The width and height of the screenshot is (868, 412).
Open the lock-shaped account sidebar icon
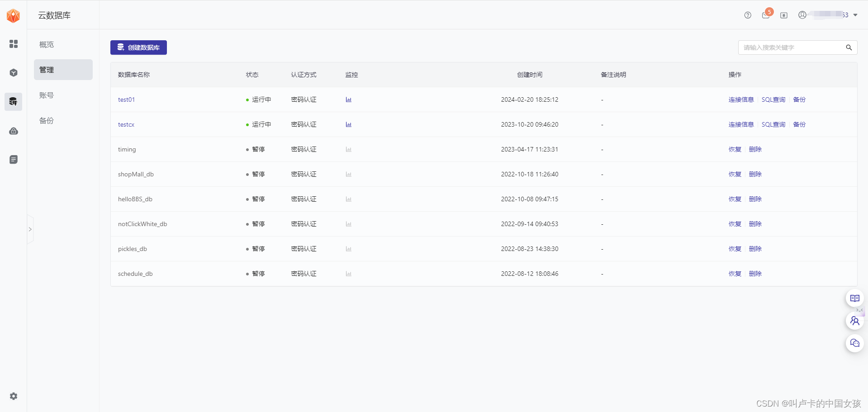point(14,131)
